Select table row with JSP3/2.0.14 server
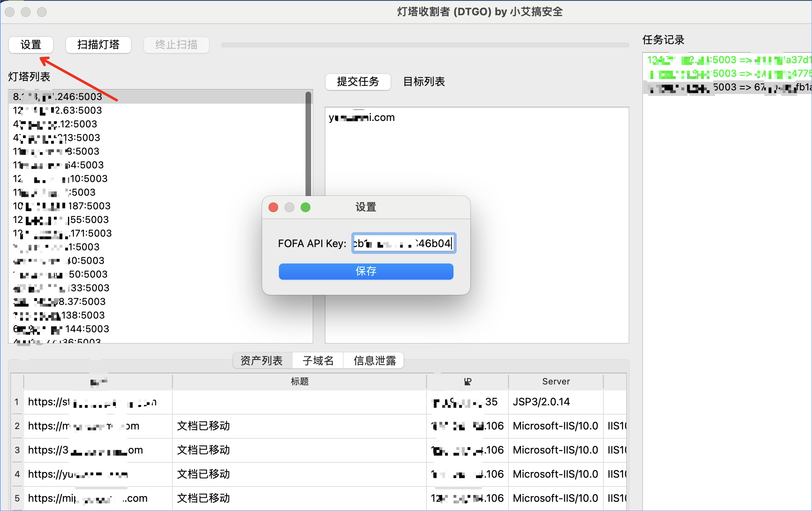The width and height of the screenshot is (812, 511). tap(541, 402)
